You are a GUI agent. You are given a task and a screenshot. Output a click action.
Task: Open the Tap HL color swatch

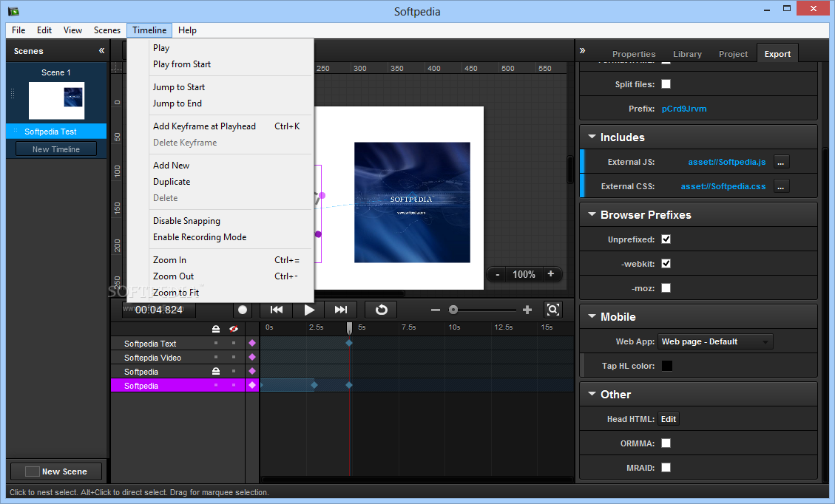(x=666, y=366)
